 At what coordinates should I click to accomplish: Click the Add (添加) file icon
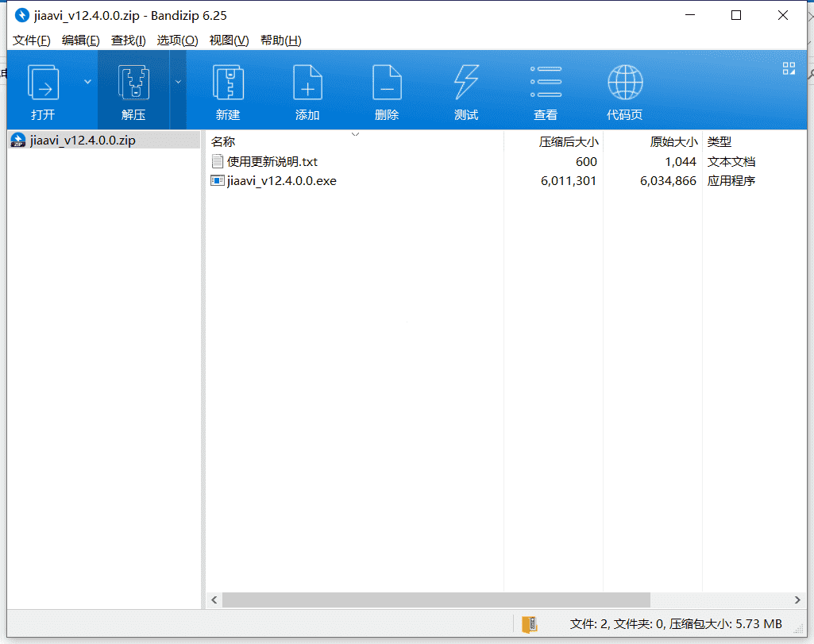[307, 83]
